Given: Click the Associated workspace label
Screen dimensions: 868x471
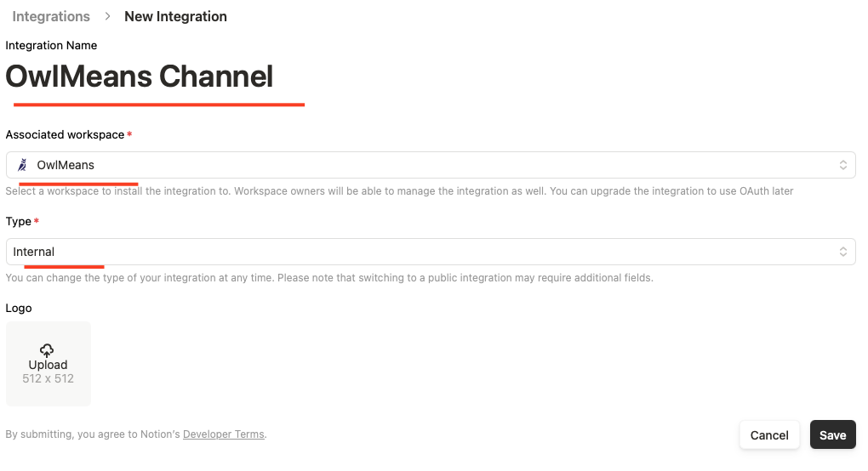Looking at the screenshot, I should [x=65, y=134].
